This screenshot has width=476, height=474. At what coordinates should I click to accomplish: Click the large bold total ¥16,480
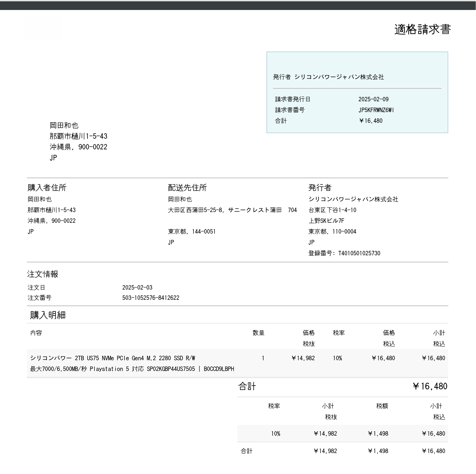click(430, 386)
